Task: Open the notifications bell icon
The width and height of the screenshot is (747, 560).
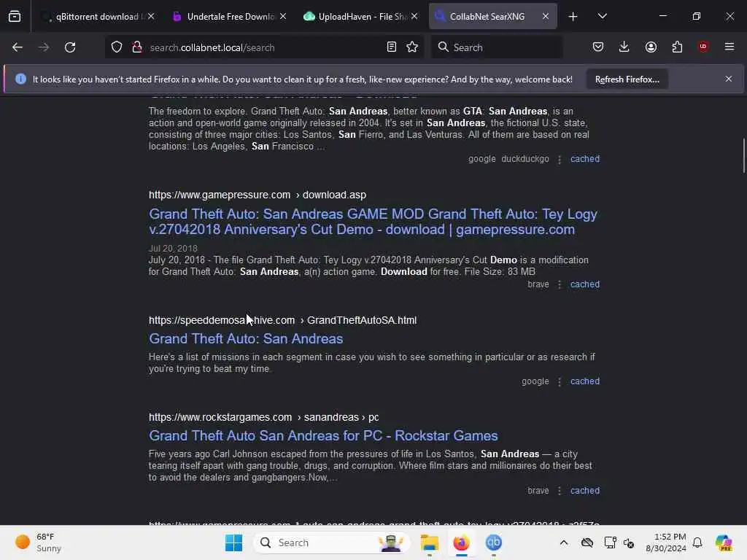Action: (x=697, y=542)
